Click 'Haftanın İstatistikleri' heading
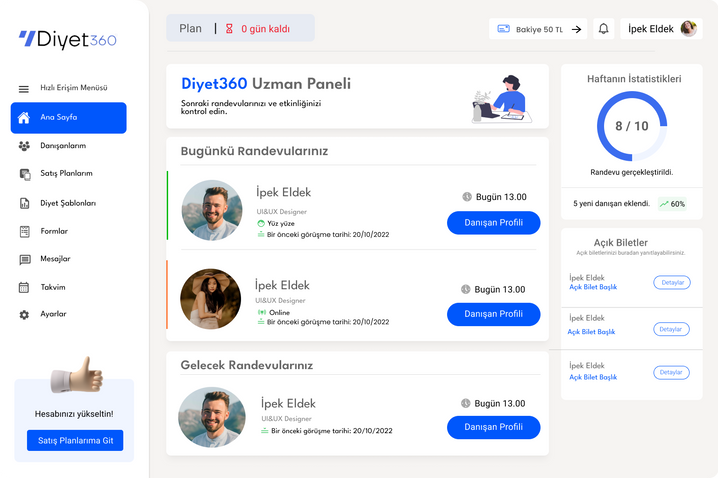Image resolution: width=718 pixels, height=478 pixels. [x=634, y=79]
